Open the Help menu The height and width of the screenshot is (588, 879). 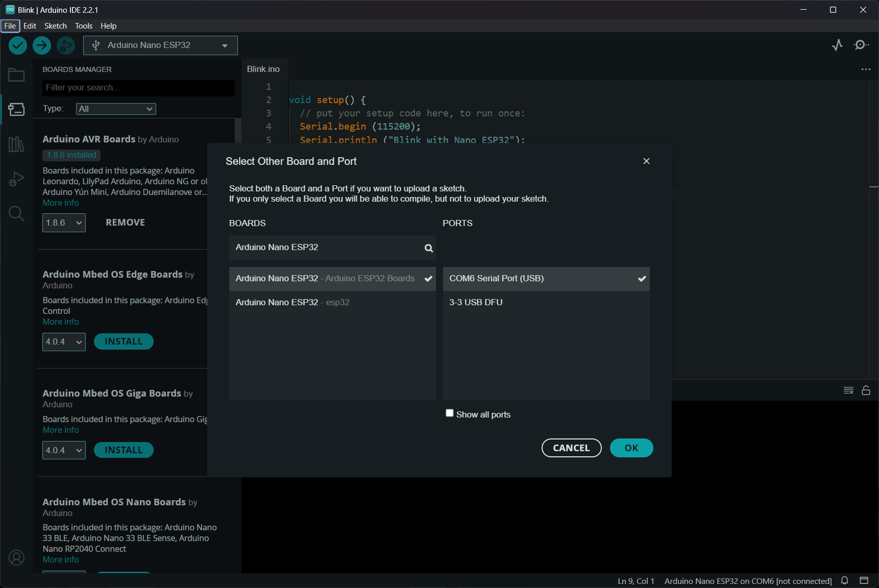click(x=109, y=26)
